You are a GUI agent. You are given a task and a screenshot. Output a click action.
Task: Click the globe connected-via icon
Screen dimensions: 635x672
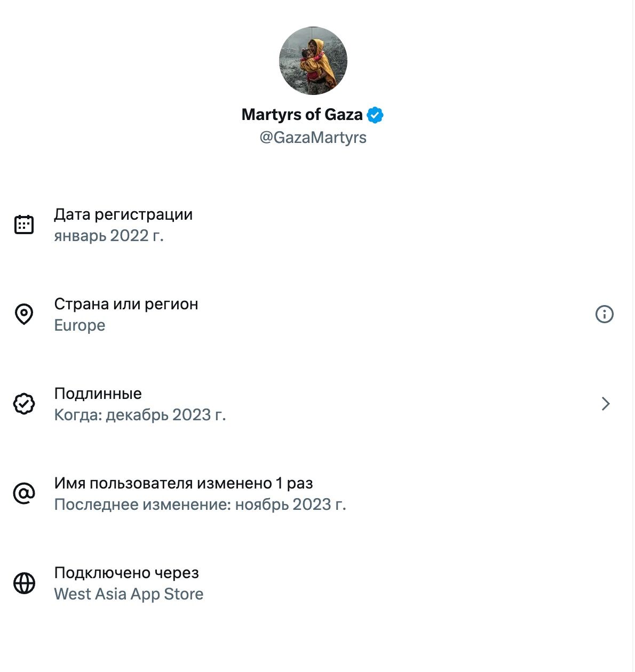point(24,583)
